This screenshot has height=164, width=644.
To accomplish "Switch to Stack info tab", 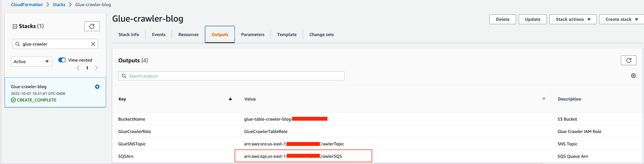I will pos(129,35).
